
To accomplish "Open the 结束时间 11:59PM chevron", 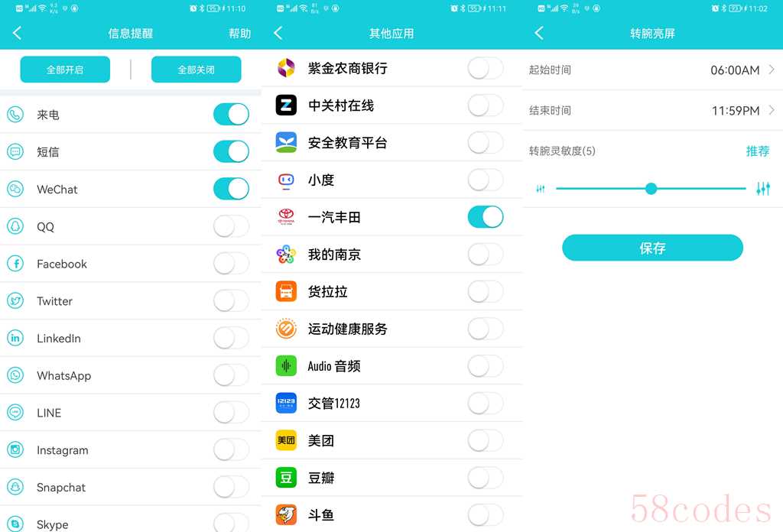I will click(x=772, y=110).
